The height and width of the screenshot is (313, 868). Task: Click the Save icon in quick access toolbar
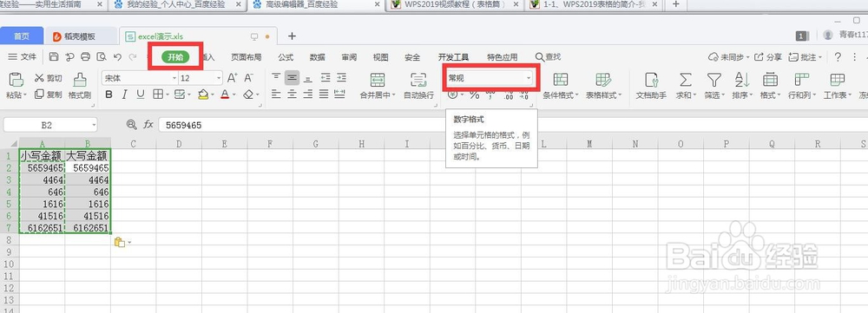(54, 56)
